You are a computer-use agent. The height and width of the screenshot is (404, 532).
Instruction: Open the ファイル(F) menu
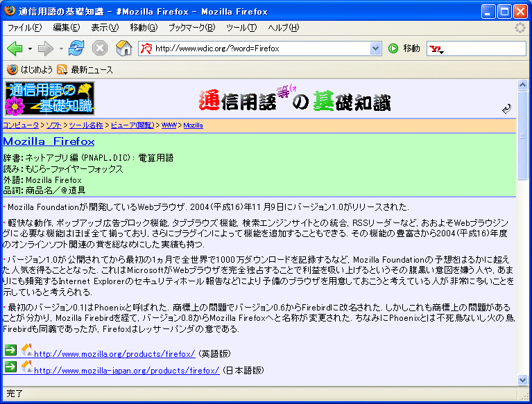coord(24,28)
